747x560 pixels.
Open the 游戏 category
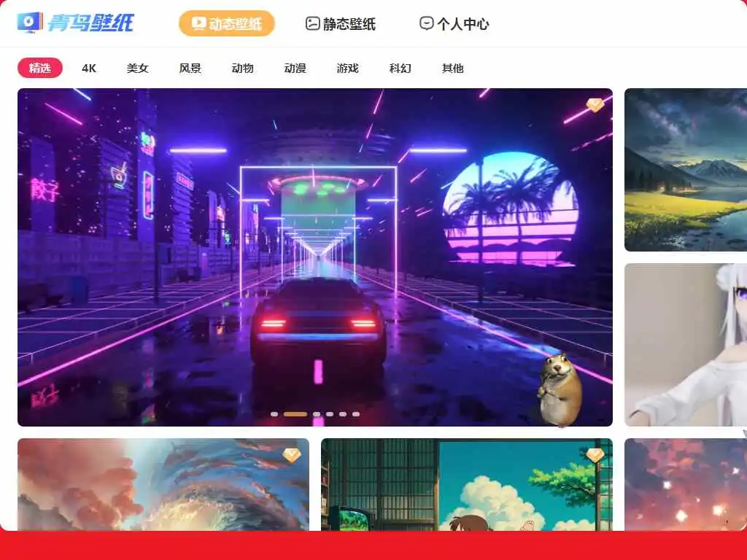(347, 68)
